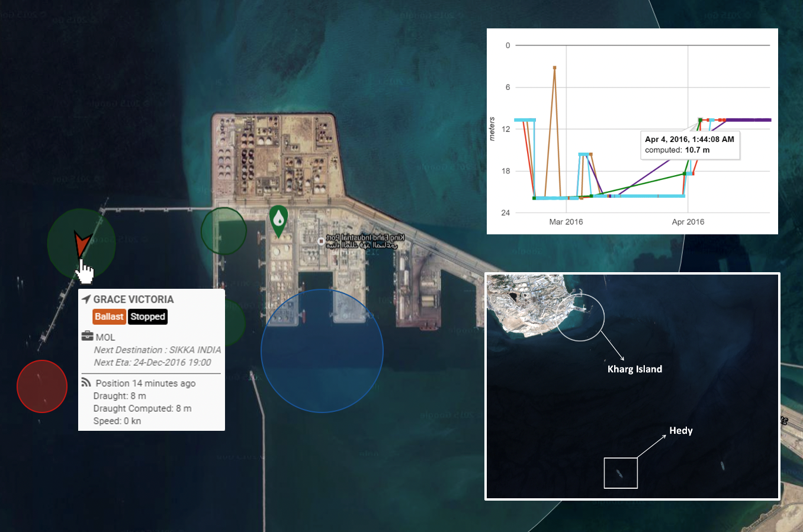Screen dimensions: 803x532
Task: Click the port marker dot beside King Fahd label
Action: tap(321, 241)
